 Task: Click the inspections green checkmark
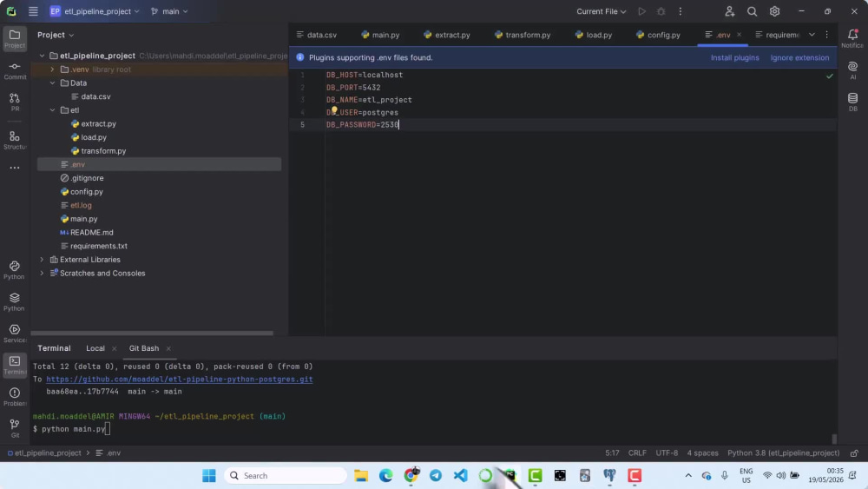tap(829, 76)
